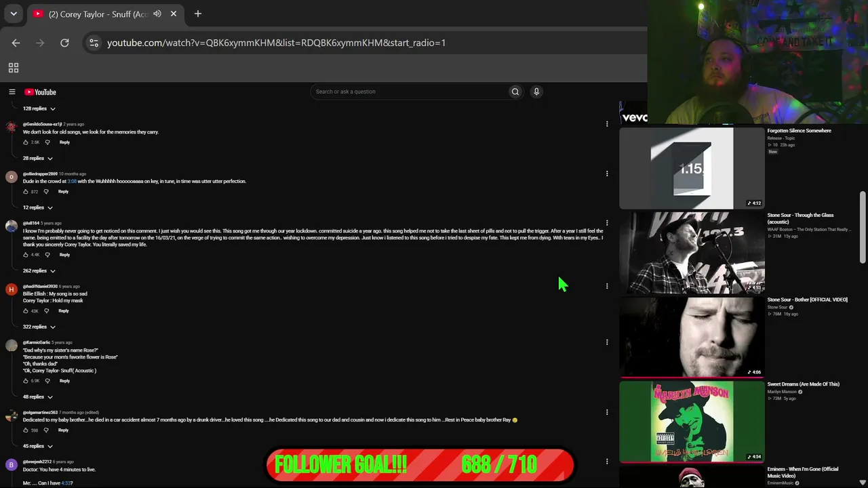Go back to the previous page

[16, 43]
